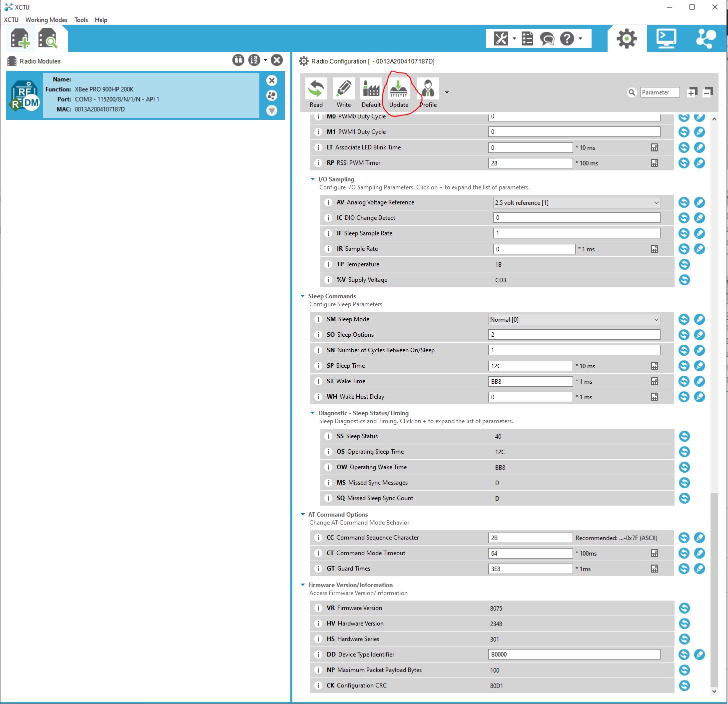The height and width of the screenshot is (704, 728).
Task: Load Default firmware settings
Action: click(x=371, y=93)
